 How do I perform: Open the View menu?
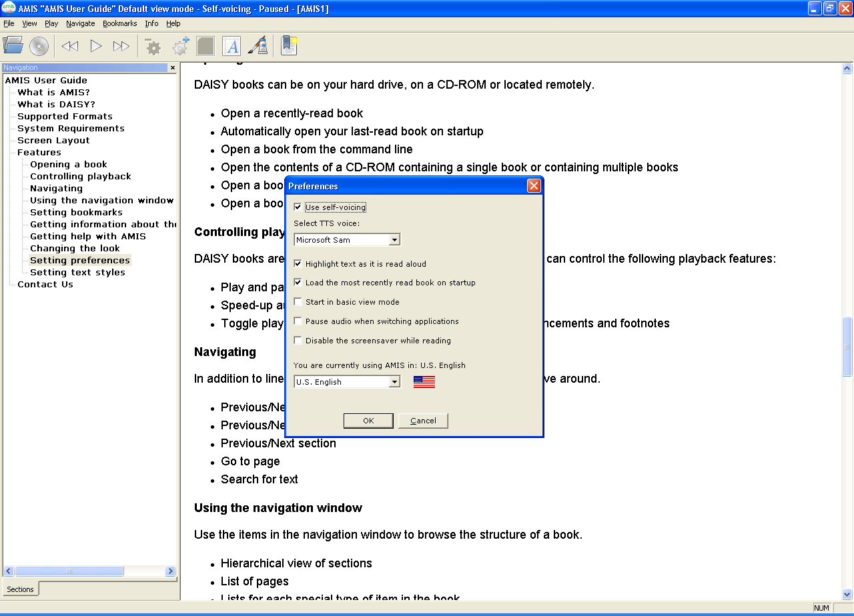[29, 23]
